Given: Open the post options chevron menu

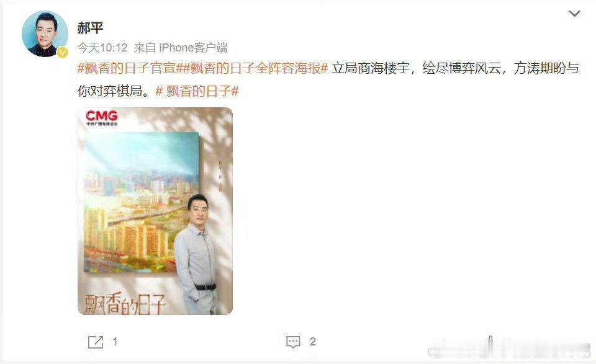Looking at the screenshot, I should click(574, 14).
